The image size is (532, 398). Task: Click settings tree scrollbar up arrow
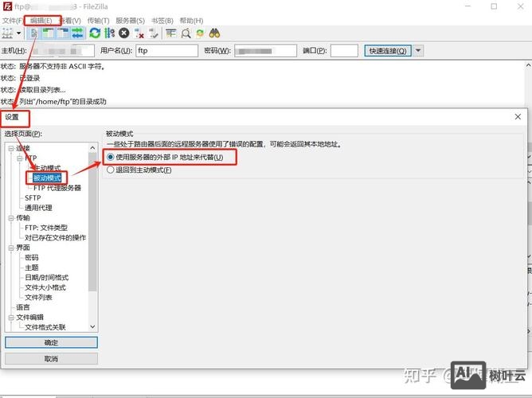coord(92,148)
